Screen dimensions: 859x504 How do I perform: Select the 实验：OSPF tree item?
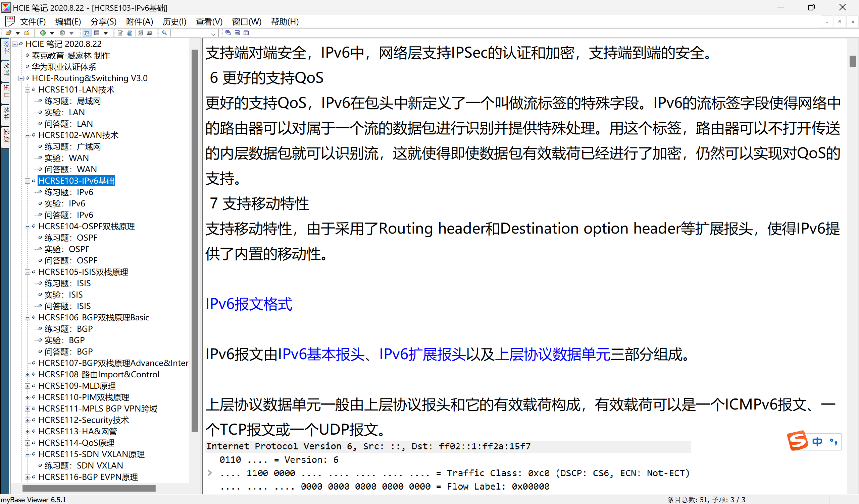point(67,249)
